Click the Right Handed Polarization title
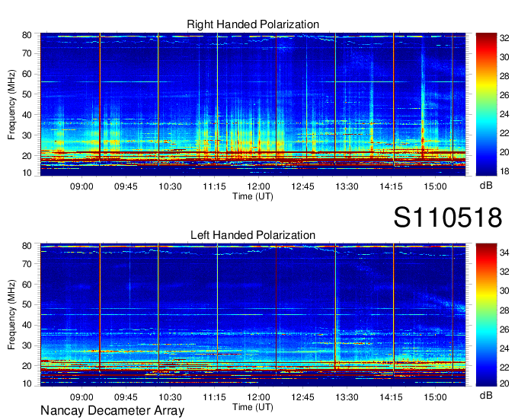 click(253, 24)
